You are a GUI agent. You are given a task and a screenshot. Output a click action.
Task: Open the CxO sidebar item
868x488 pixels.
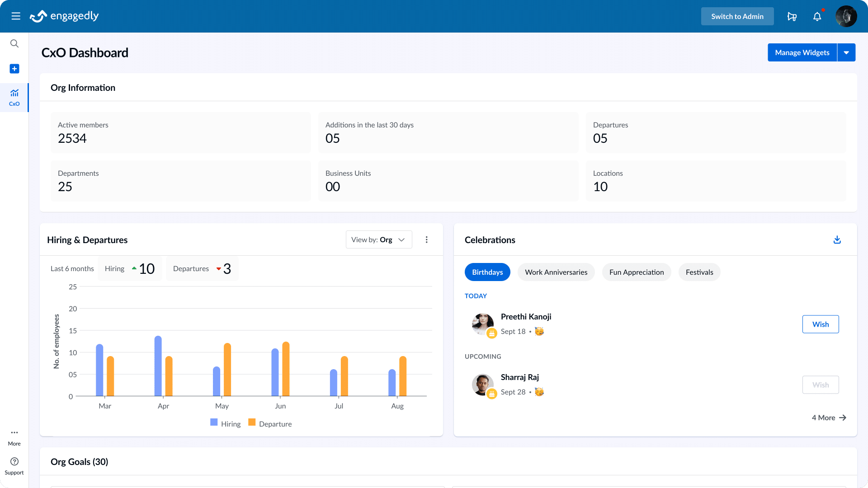pos(14,97)
